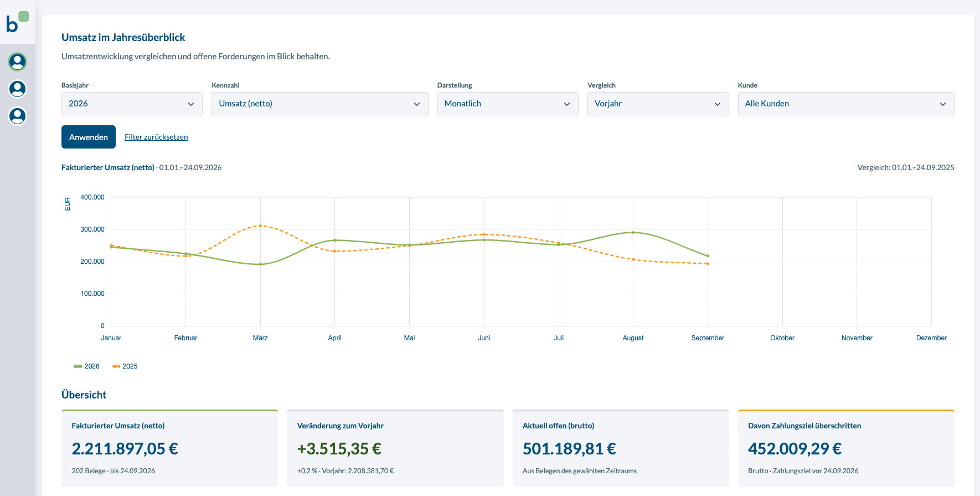Image resolution: width=980 pixels, height=496 pixels.
Task: Click the '202 Belege · bis 24.09.2026' text
Action: [x=114, y=471]
